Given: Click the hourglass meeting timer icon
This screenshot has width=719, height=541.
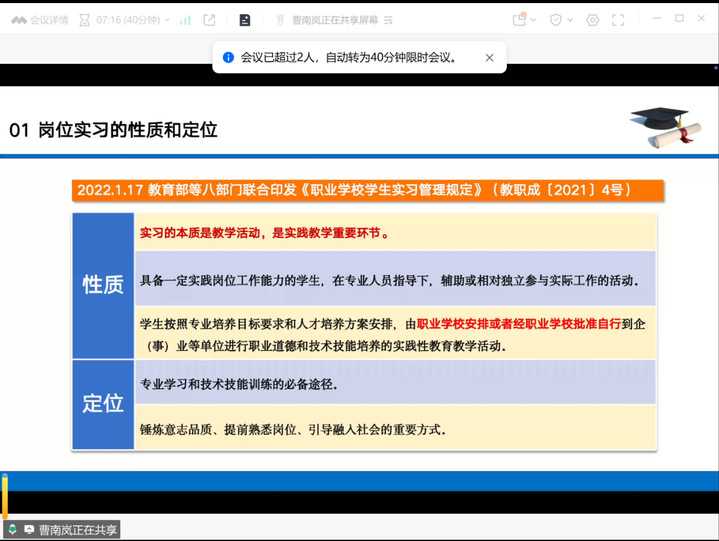Looking at the screenshot, I should point(86,19).
